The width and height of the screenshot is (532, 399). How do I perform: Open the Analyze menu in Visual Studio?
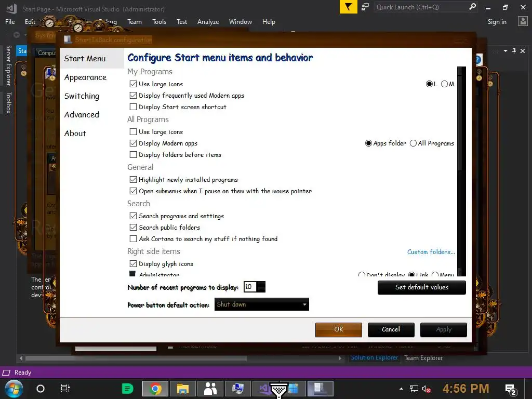(208, 22)
